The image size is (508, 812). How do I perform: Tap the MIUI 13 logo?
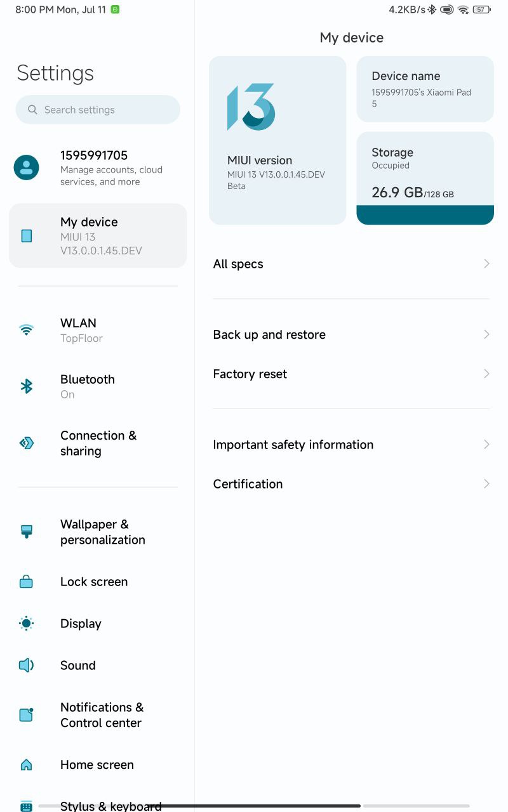pyautogui.click(x=251, y=107)
